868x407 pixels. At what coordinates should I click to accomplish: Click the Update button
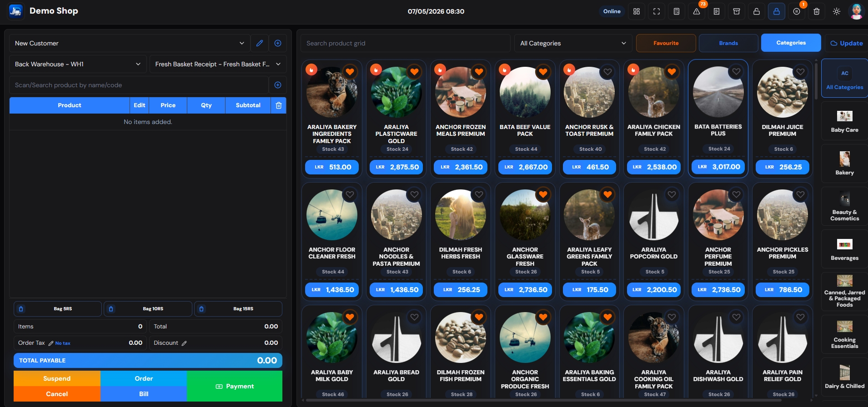847,43
